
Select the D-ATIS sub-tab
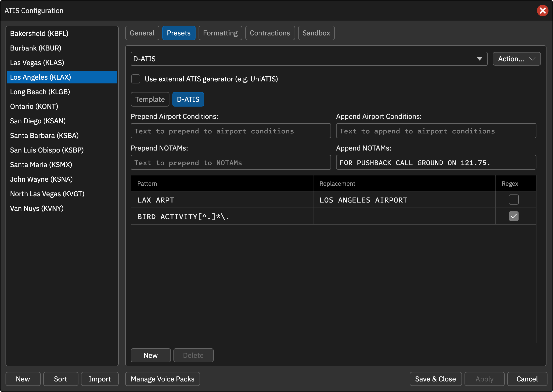pos(188,99)
